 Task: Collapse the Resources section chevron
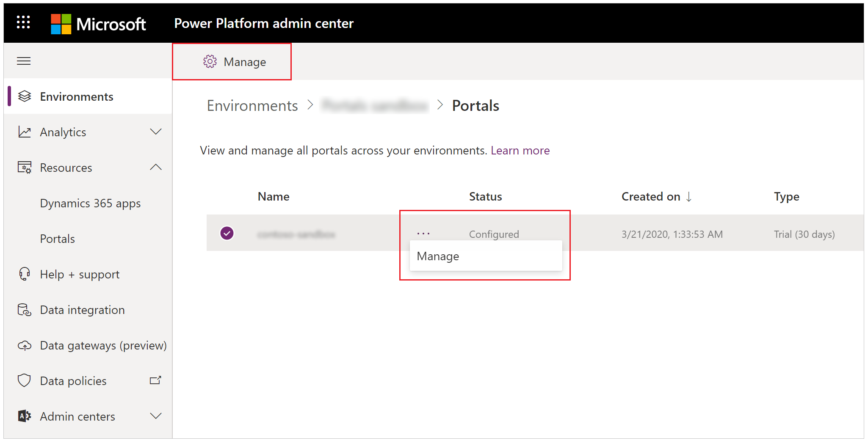(156, 168)
